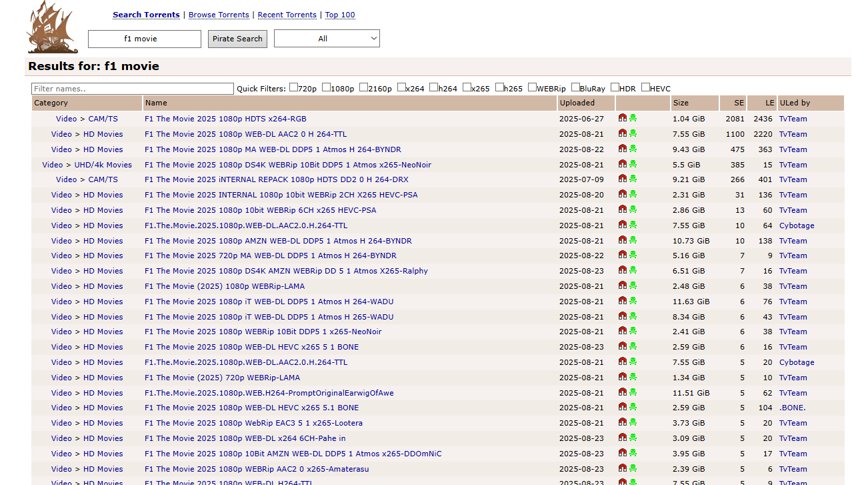Open the HDTS x264-RGB result title link
Viewport: 868px width, 485px height.
coord(225,119)
